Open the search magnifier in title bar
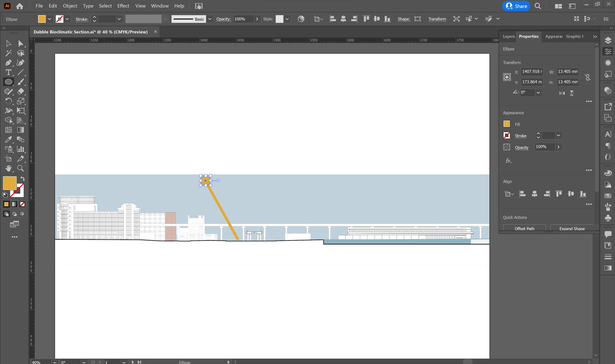The image size is (615, 364). coord(538,6)
